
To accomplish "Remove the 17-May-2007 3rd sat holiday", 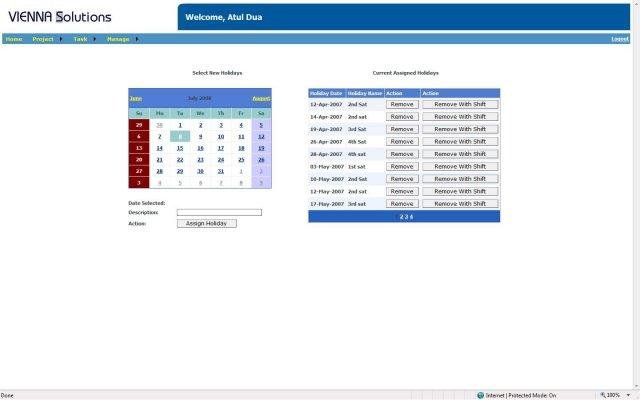I will tap(402, 204).
